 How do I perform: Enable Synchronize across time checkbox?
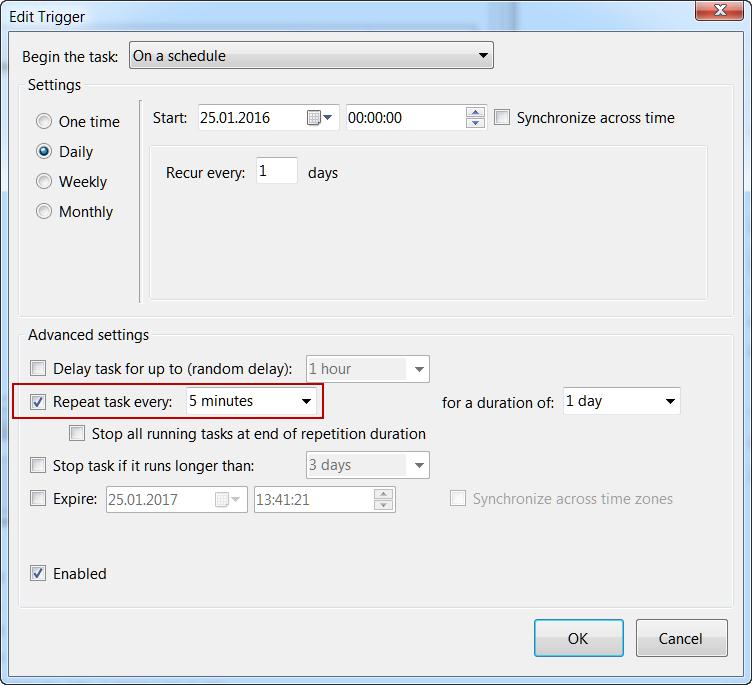click(x=502, y=117)
